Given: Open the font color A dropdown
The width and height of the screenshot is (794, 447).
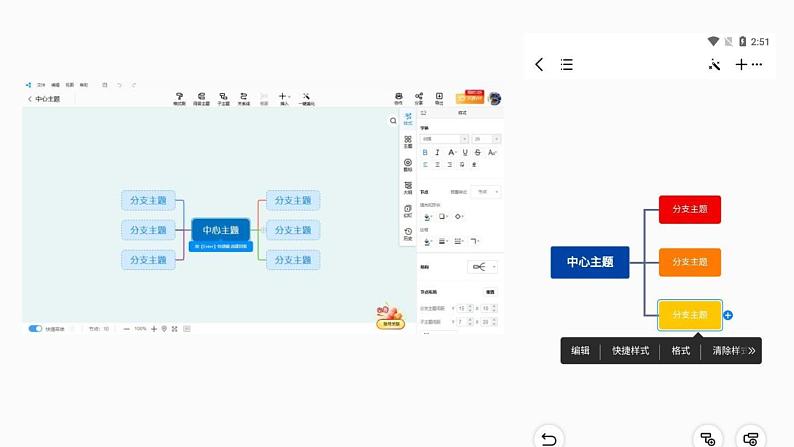Looking at the screenshot, I should click(452, 152).
